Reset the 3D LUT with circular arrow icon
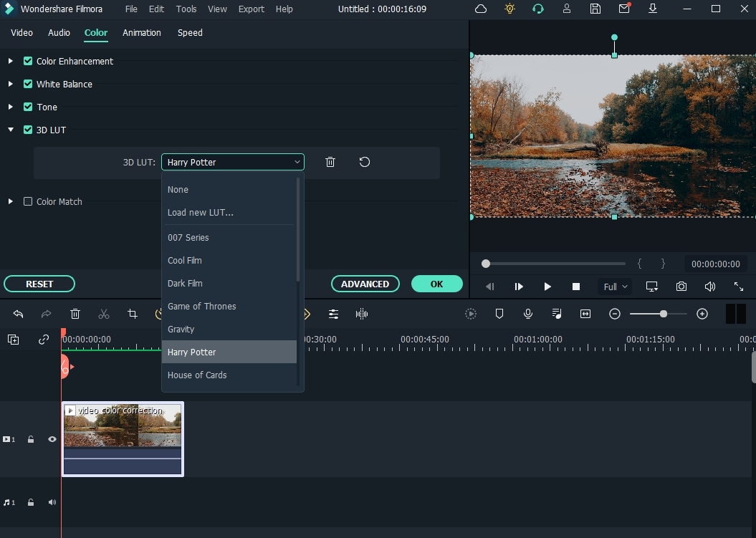The height and width of the screenshot is (538, 756). point(364,162)
